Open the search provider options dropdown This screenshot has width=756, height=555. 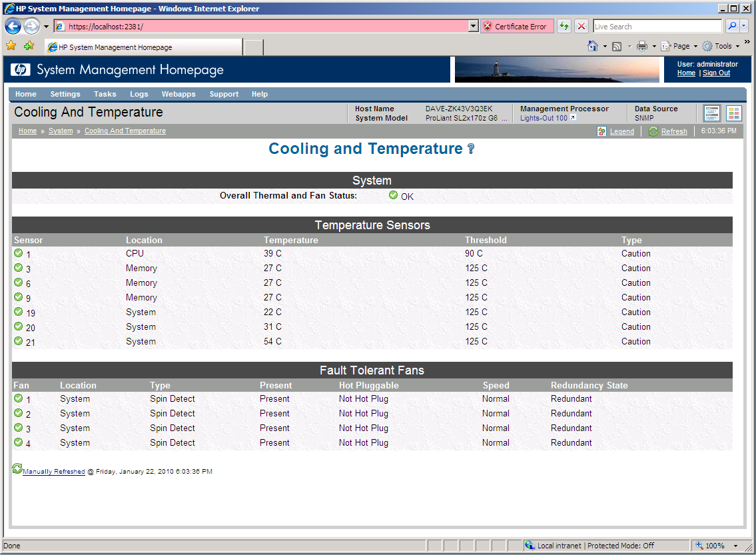(744, 26)
